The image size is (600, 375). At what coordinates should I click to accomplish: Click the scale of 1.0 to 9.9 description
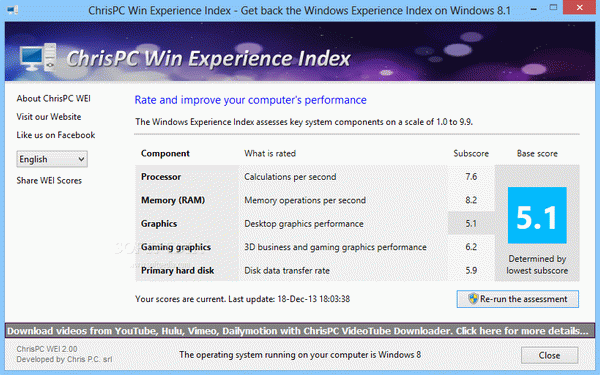click(304, 122)
